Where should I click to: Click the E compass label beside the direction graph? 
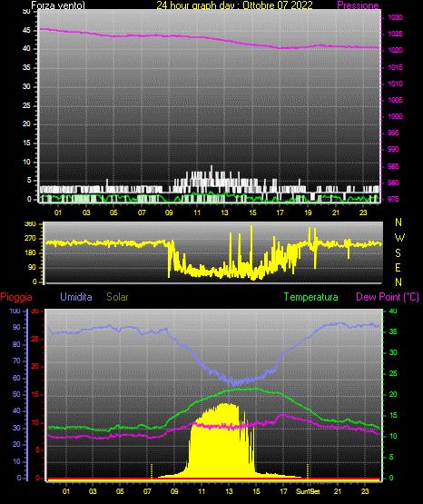click(398, 267)
